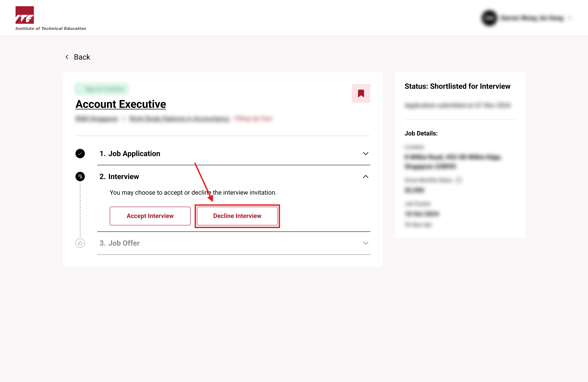Accept the interview invitation
588x382 pixels.
pos(150,216)
